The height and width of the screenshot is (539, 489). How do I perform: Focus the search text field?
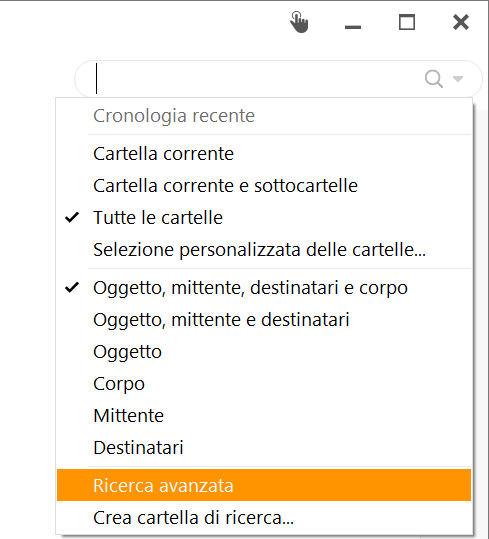(x=254, y=79)
